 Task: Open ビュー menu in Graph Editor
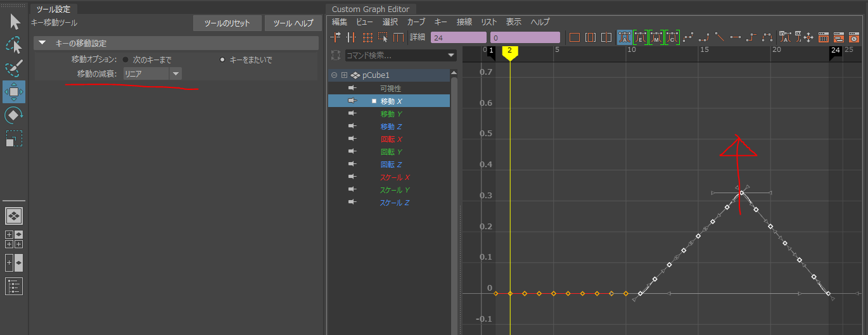click(x=364, y=22)
